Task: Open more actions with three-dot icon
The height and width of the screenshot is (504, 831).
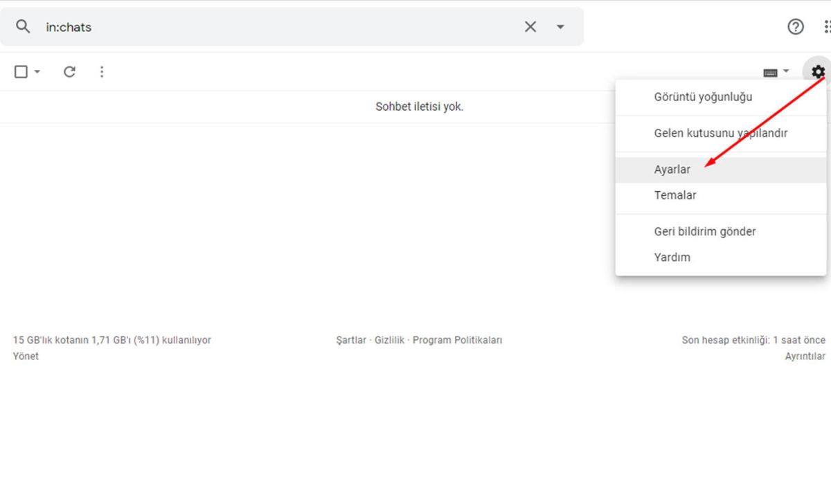Action: pyautogui.click(x=102, y=71)
